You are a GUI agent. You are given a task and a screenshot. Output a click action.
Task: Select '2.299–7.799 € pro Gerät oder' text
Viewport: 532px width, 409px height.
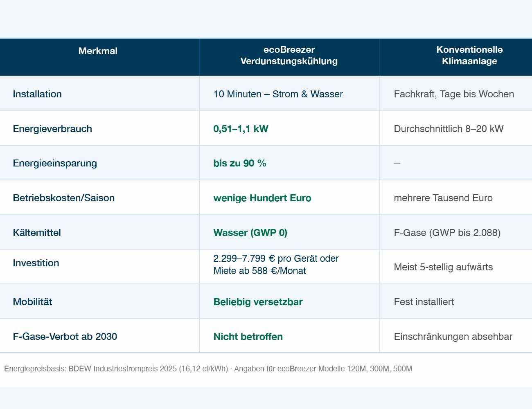coord(276,258)
